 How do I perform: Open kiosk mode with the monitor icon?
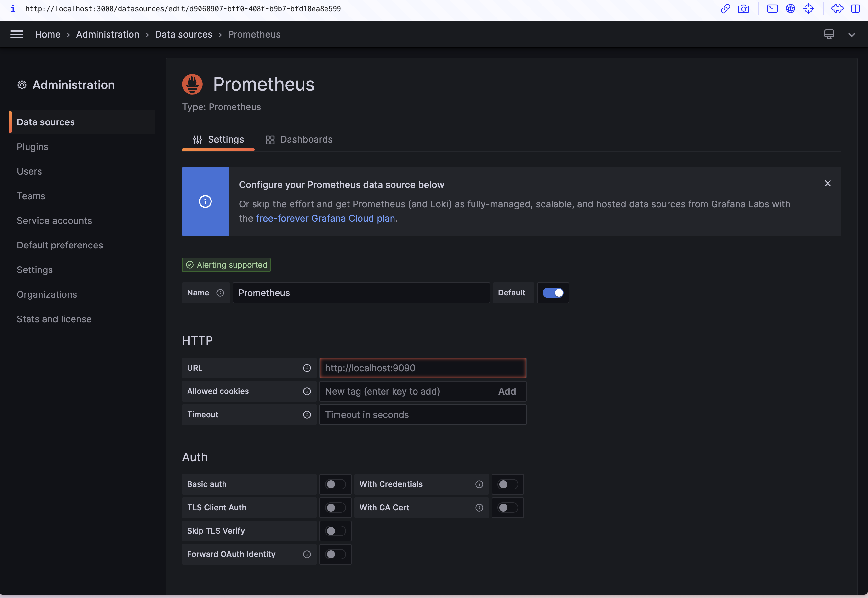(x=829, y=34)
